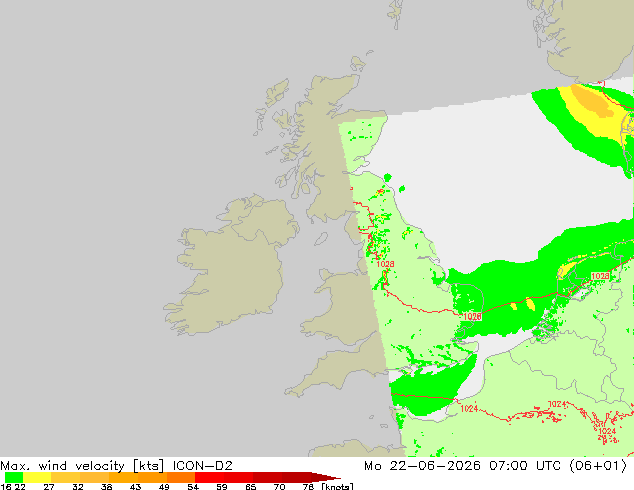
Task: Select the light-orange legend swatch between 27 and 32
Action: pos(66,477)
